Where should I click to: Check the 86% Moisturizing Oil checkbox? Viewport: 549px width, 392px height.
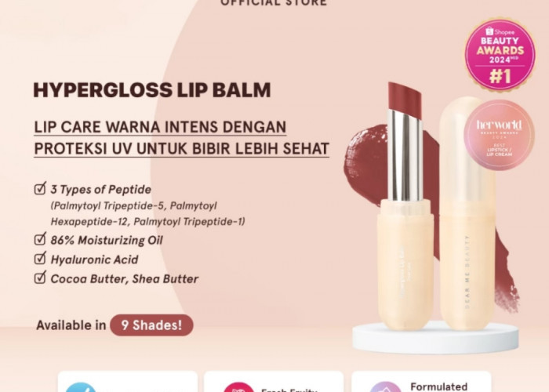[x=40, y=239]
